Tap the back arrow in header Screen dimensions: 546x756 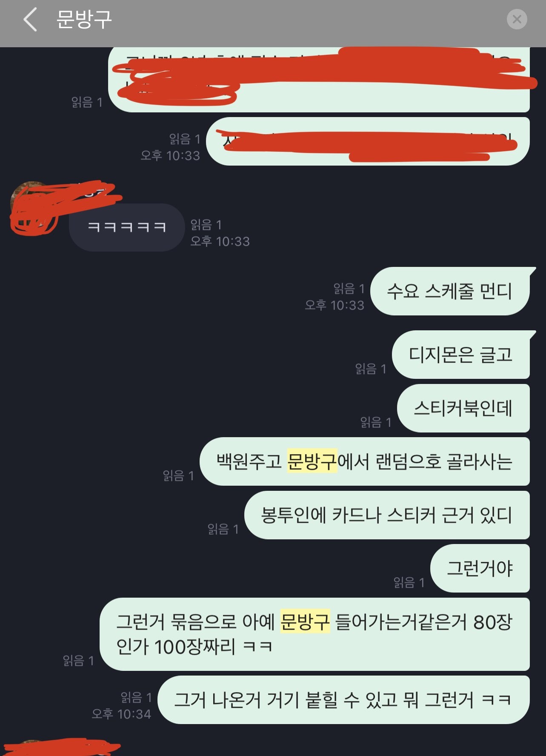coord(30,20)
